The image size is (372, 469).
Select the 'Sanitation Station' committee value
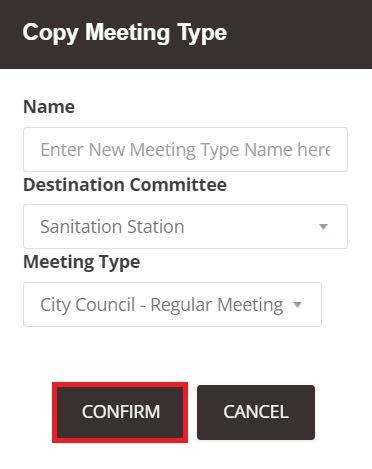(x=112, y=227)
